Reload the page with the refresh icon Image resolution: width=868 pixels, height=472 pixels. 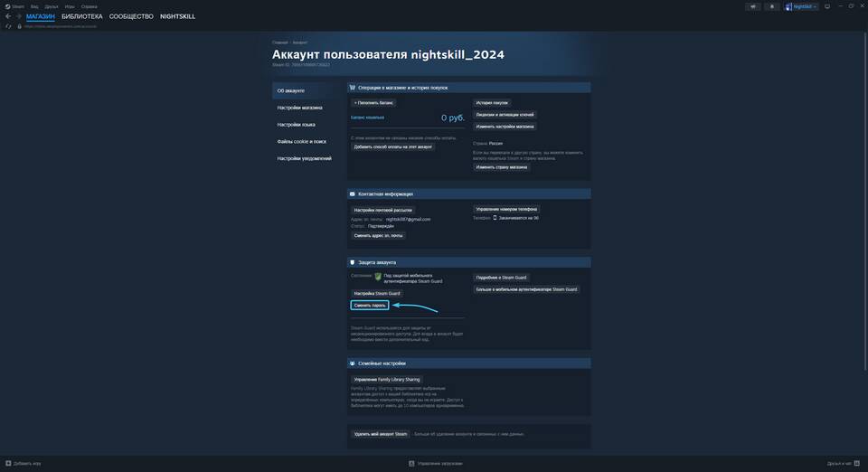tap(8, 26)
